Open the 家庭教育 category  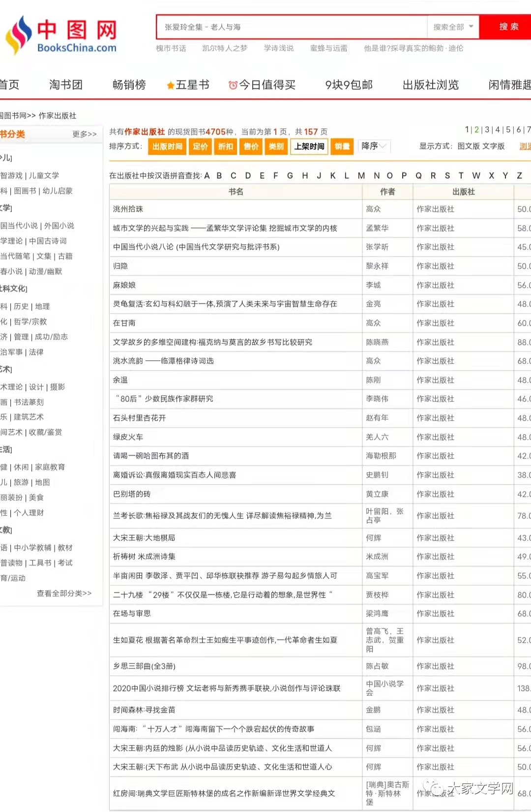point(50,467)
